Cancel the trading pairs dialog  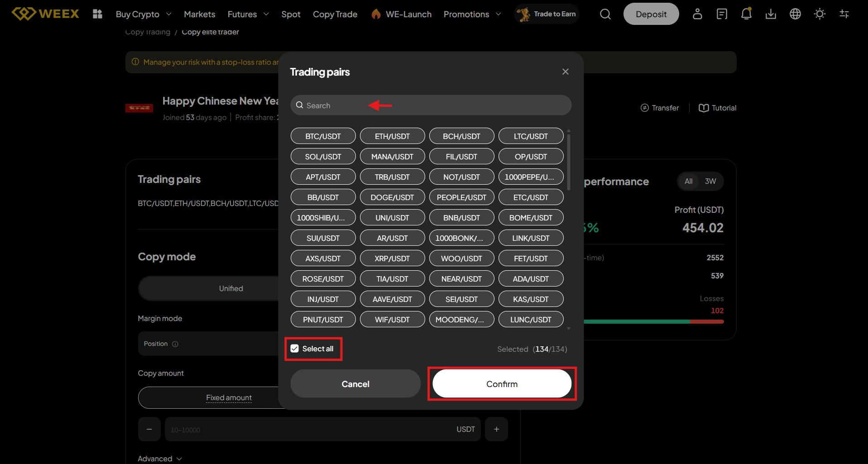355,384
